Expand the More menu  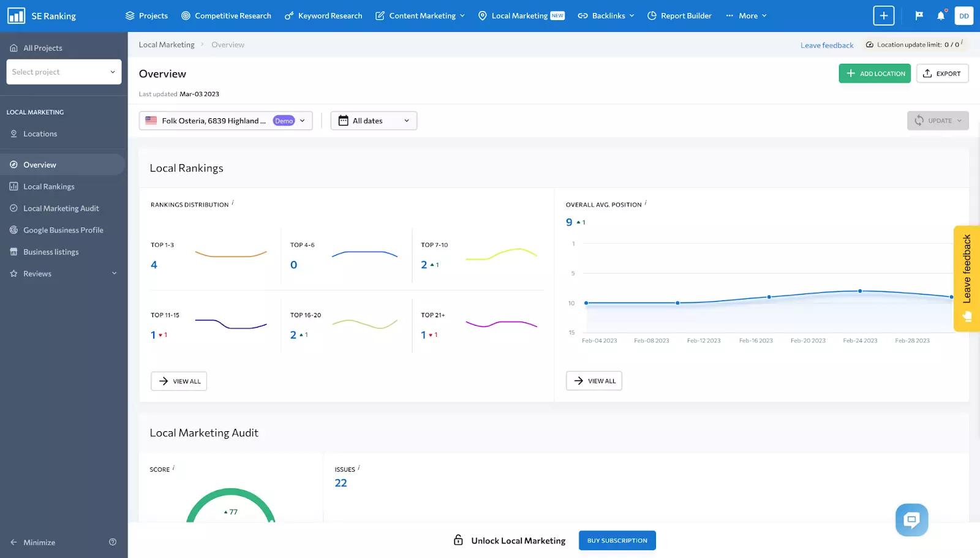point(746,16)
